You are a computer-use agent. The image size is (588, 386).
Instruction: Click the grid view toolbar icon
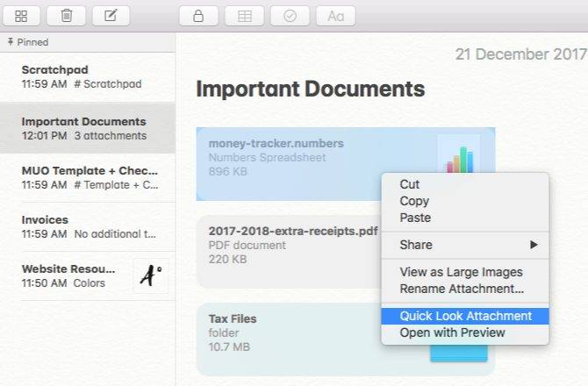pyautogui.click(x=21, y=15)
